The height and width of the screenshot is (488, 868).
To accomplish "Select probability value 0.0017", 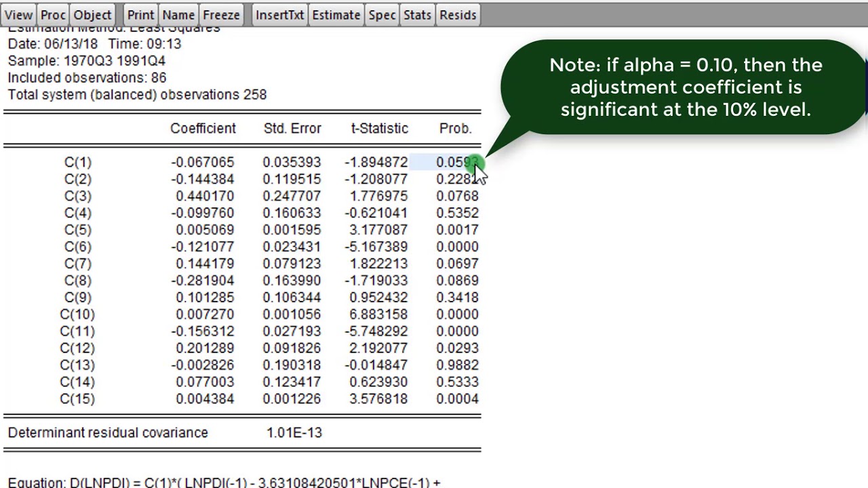I will [x=457, y=230].
